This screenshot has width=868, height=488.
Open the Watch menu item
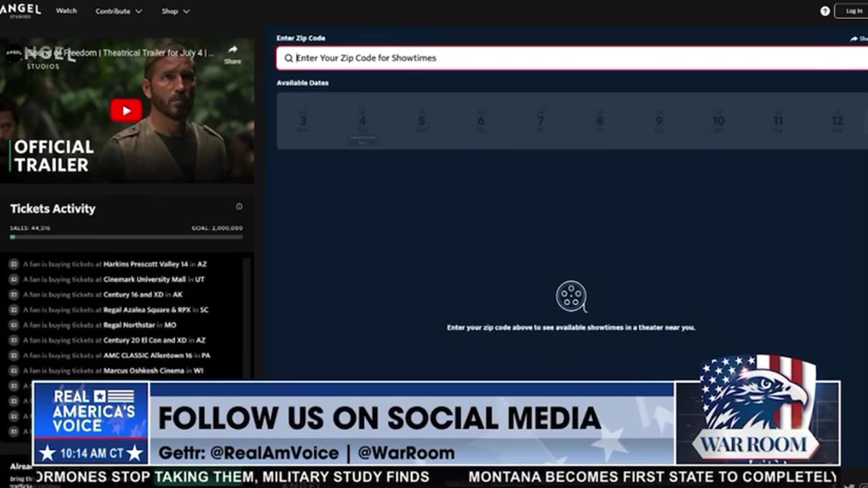click(66, 11)
